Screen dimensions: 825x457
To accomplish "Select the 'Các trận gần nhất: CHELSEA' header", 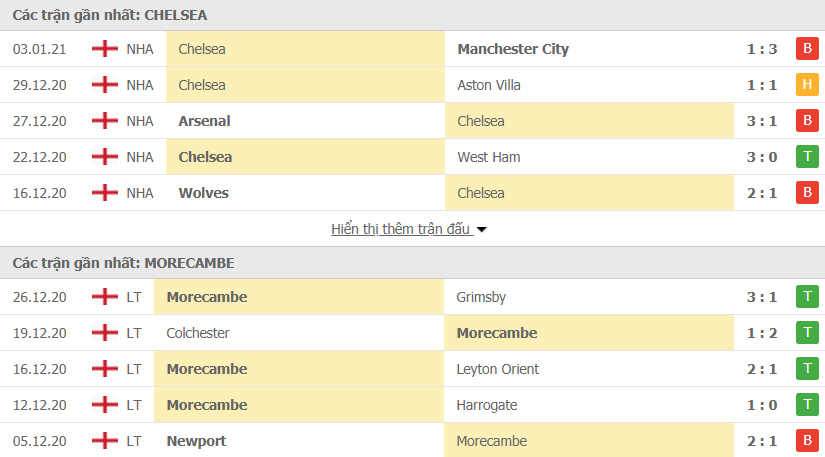I will coord(110,15).
